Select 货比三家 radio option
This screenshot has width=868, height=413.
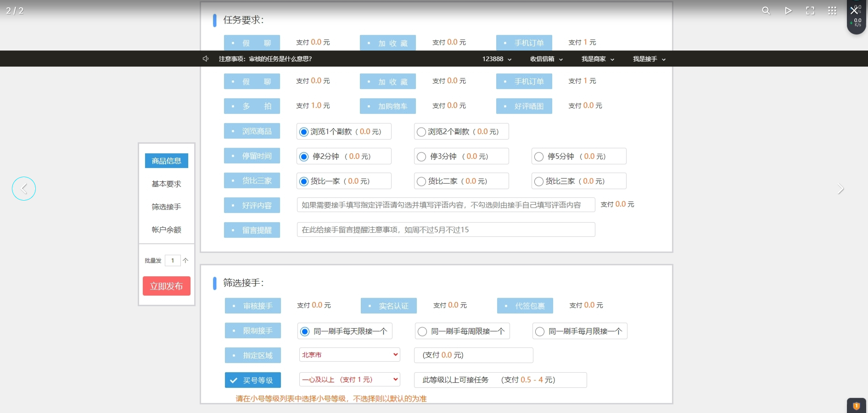(538, 182)
